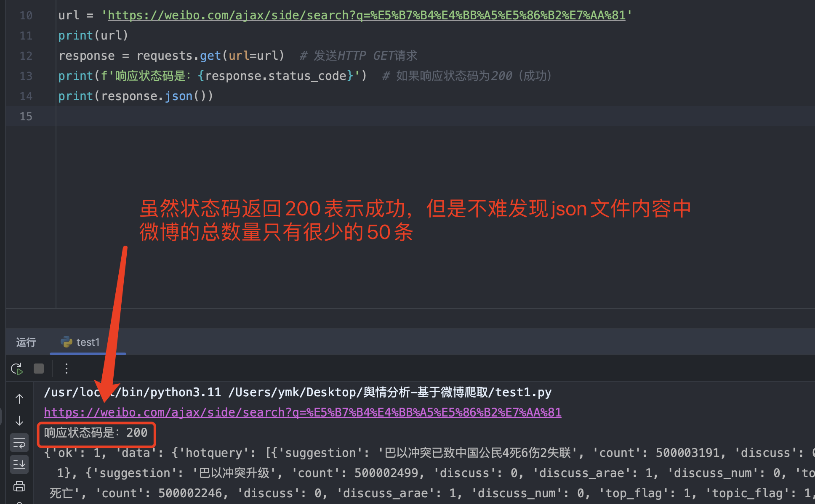The width and height of the screenshot is (815, 504).
Task: Click the weibo URL string on line 10
Action: coord(366,16)
